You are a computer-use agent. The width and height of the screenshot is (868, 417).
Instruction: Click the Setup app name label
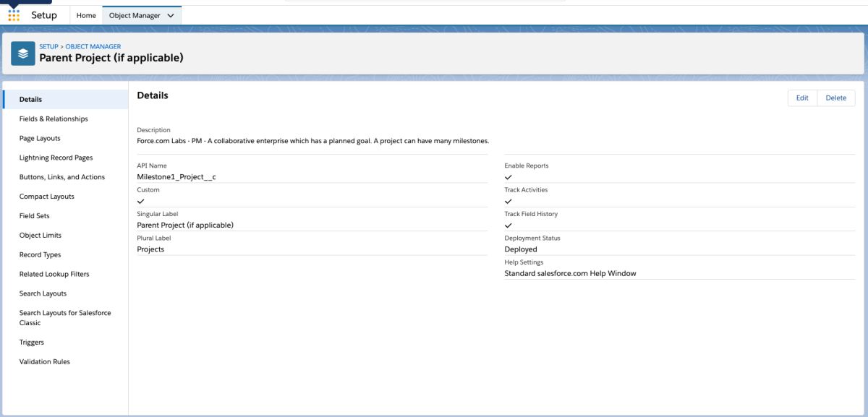(x=44, y=15)
